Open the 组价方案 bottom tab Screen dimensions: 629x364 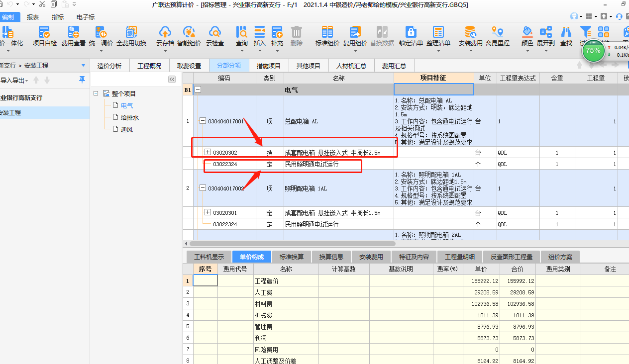click(x=560, y=257)
